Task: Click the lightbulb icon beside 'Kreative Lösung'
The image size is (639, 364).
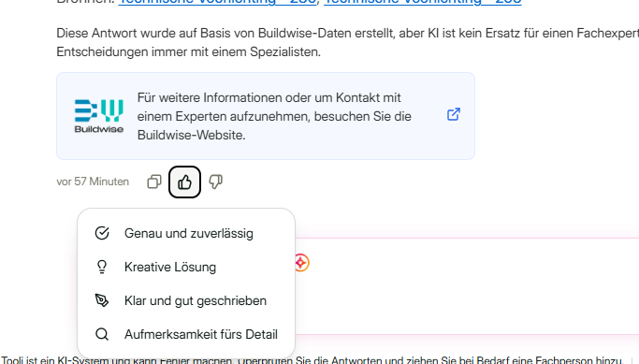Action: point(102,267)
